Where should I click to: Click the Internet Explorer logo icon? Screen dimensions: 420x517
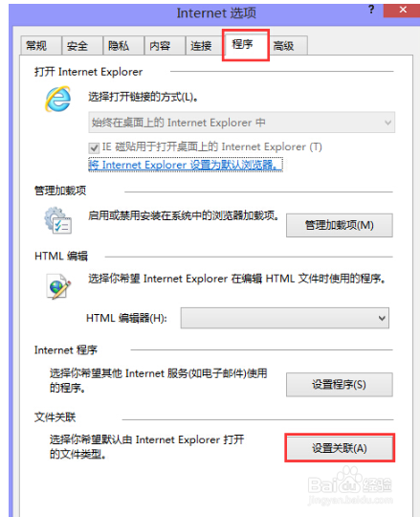pos(58,99)
